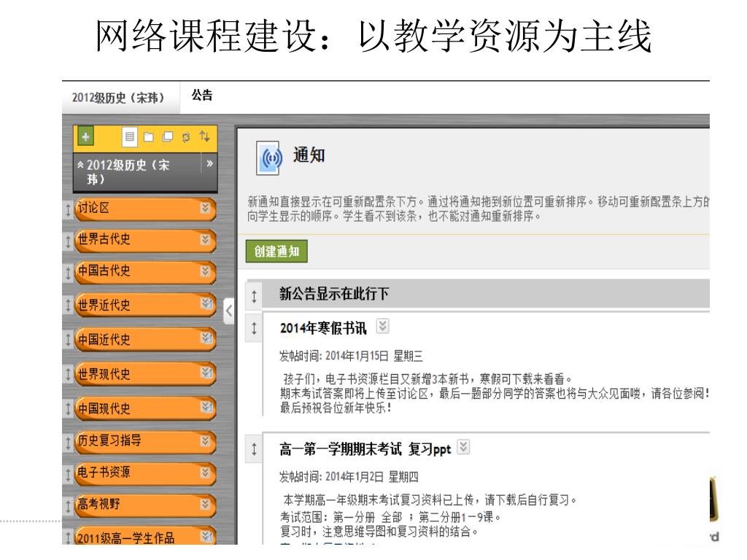Select the list view icon in the menu toolbar
This screenshot has width=747, height=560.
[130, 136]
